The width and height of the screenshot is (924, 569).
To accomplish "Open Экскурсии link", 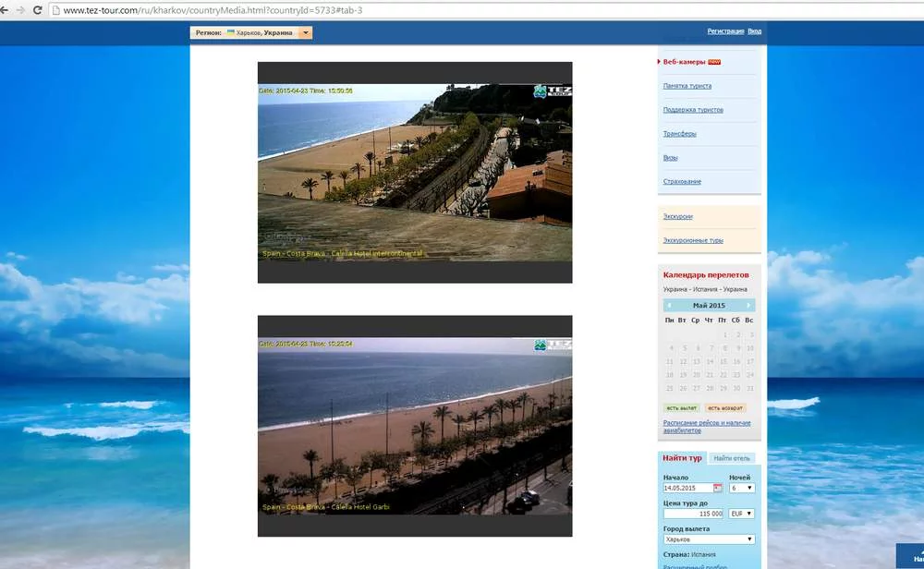I will [x=677, y=217].
